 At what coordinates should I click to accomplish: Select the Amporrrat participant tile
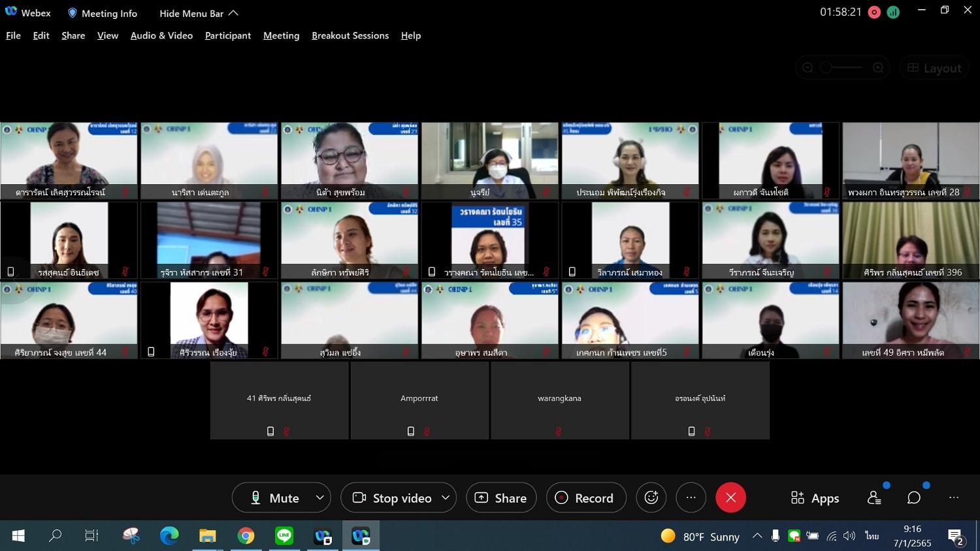[x=419, y=400]
